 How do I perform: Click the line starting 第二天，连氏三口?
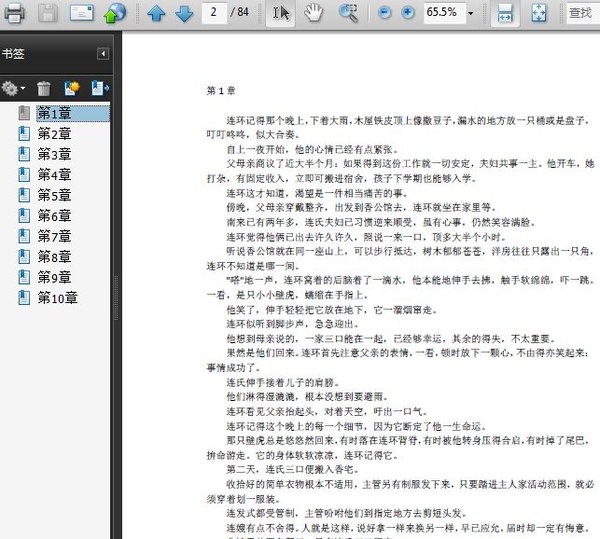pyautogui.click(x=293, y=469)
